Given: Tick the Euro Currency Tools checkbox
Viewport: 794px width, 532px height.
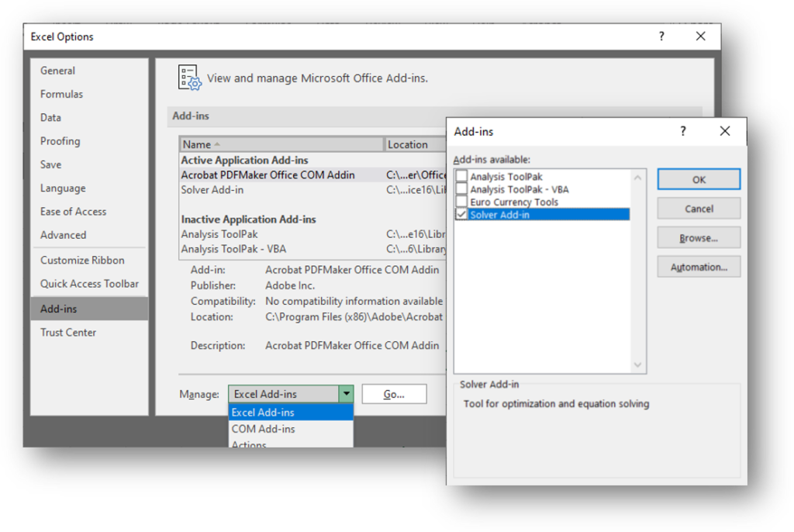Looking at the screenshot, I should [x=462, y=202].
